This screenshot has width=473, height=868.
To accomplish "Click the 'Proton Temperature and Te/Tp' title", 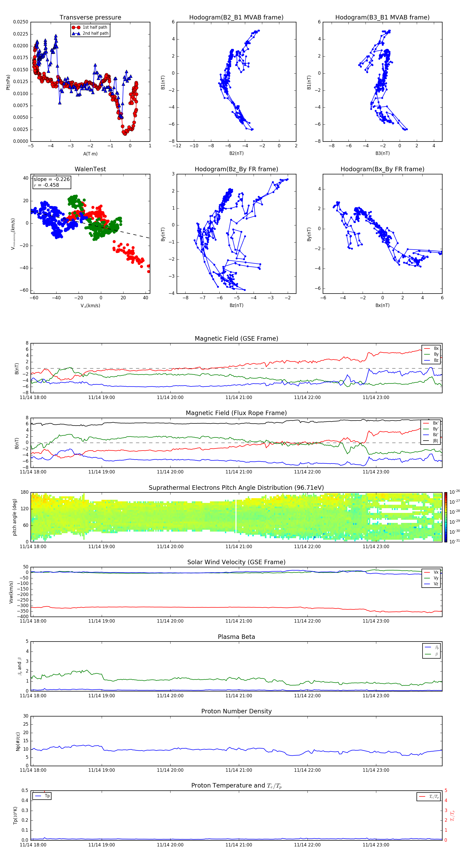I will pyautogui.click(x=236, y=786).
